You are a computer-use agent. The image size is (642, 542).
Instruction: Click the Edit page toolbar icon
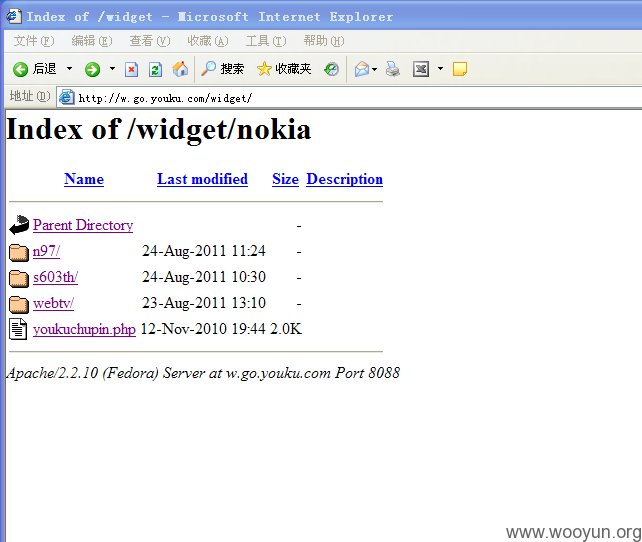pyautogui.click(x=421, y=69)
